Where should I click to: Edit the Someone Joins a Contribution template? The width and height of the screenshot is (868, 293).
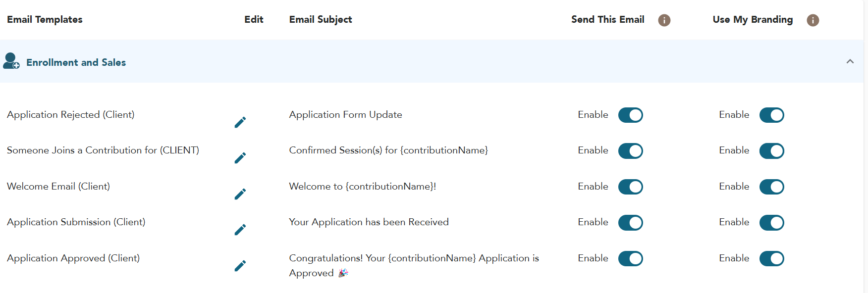tap(240, 158)
